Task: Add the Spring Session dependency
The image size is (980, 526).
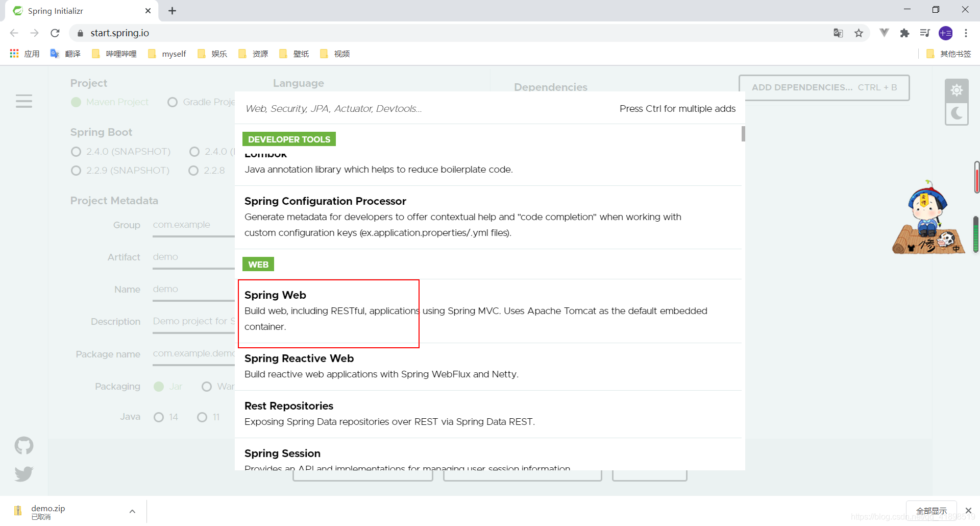Action: (488, 455)
